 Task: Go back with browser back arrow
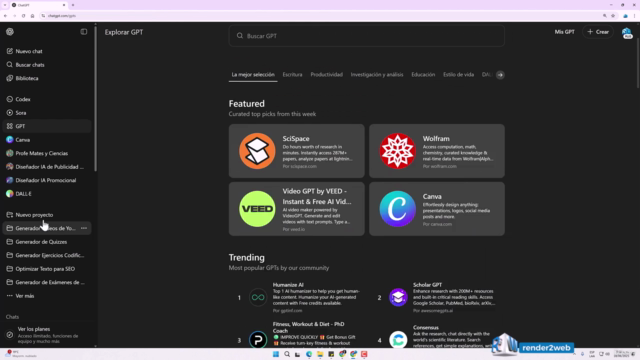[5, 16]
